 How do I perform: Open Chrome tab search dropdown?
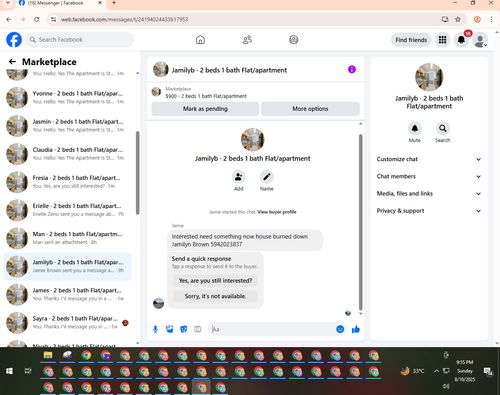(7, 3)
